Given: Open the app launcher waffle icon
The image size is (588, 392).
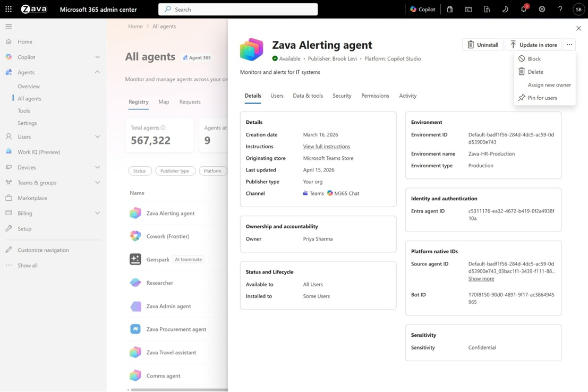Looking at the screenshot, I should point(8,9).
